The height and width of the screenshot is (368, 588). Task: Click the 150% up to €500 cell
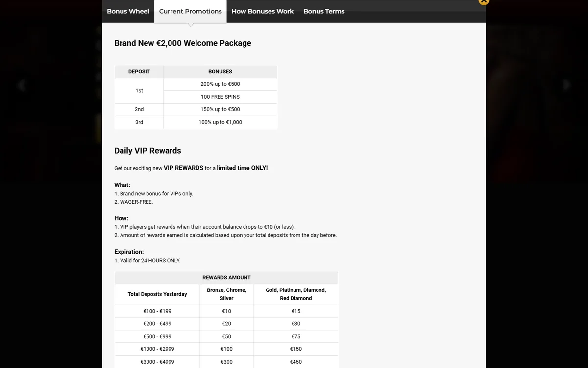(220, 109)
